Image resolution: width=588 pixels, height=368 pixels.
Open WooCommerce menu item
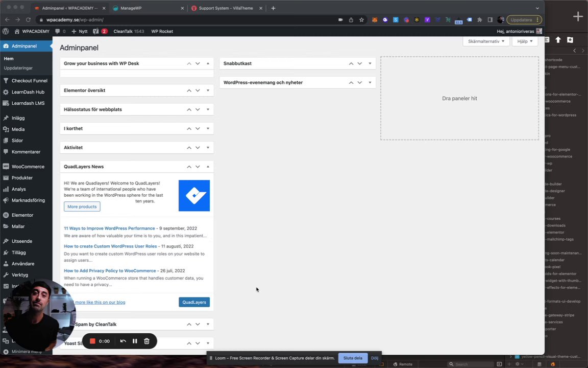(26, 166)
